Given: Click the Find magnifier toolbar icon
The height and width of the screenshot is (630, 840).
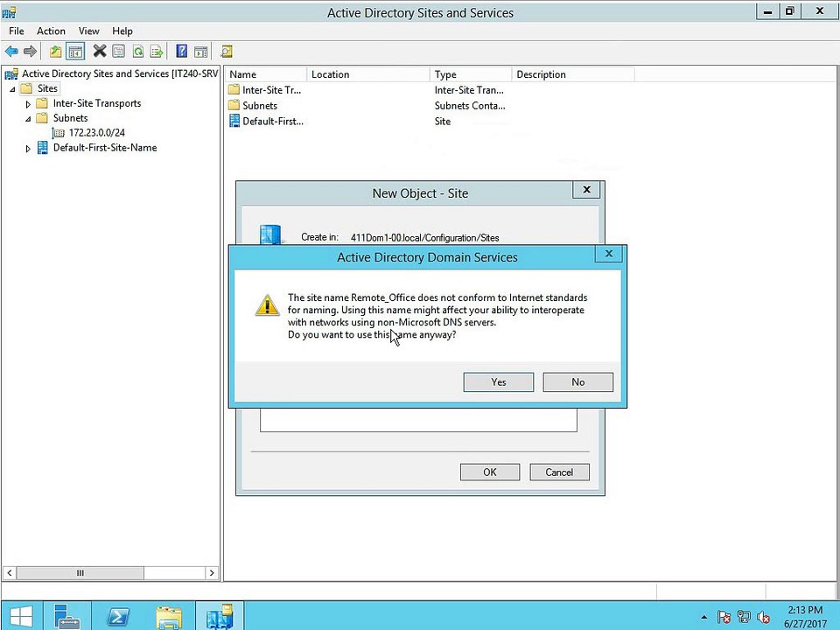Looking at the screenshot, I should click(x=227, y=52).
